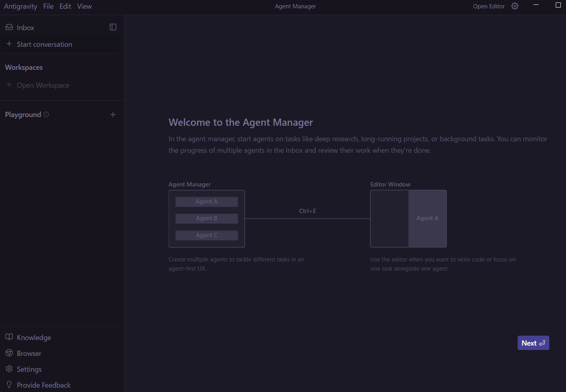Select Agent B in the diagram

[x=207, y=218]
